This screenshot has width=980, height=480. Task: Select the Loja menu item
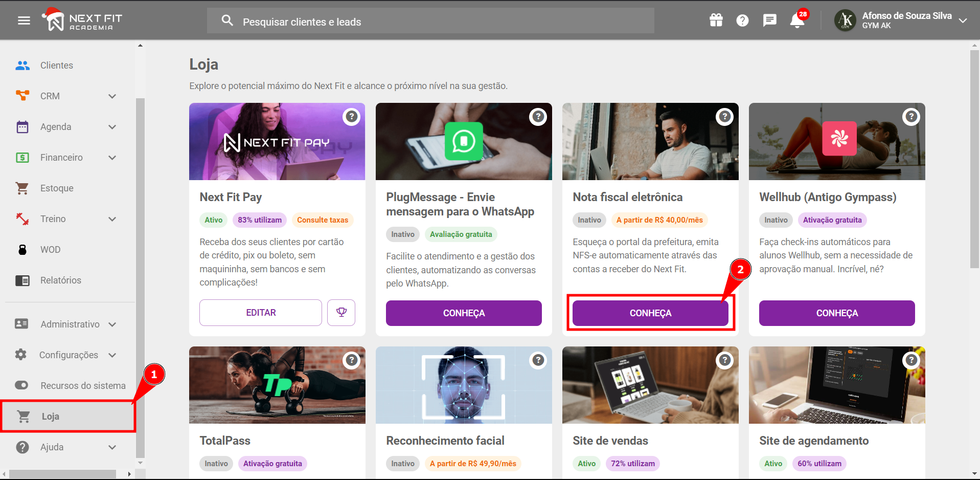point(68,417)
